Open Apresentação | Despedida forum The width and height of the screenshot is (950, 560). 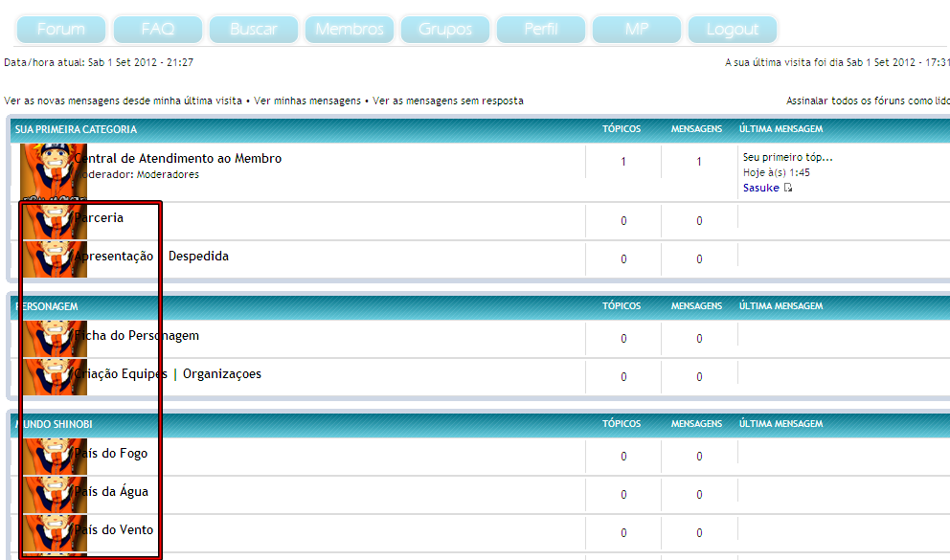151,257
